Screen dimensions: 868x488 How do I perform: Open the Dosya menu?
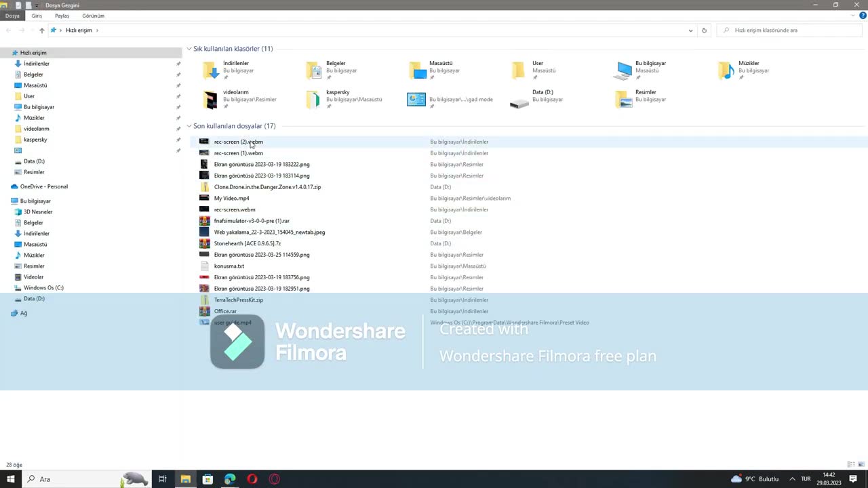coord(12,16)
